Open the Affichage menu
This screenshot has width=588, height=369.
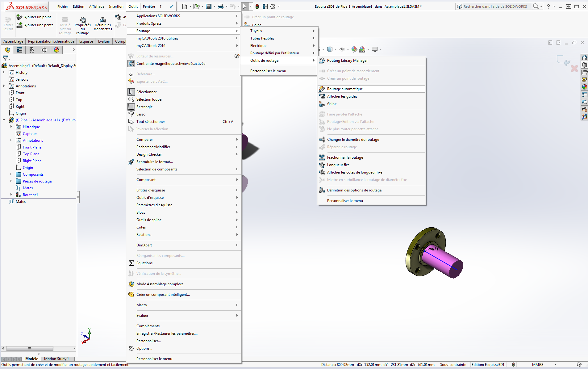[x=97, y=6]
